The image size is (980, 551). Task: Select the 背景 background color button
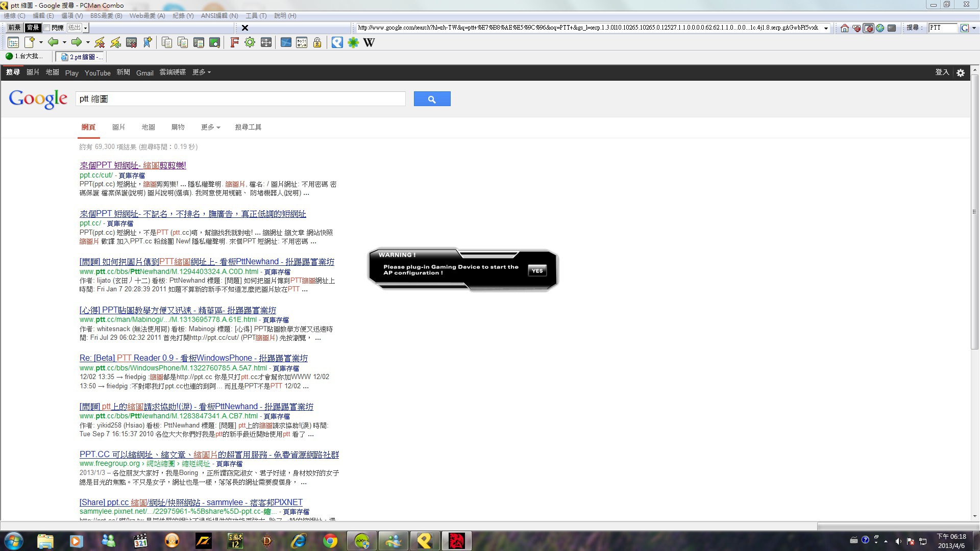[33, 28]
